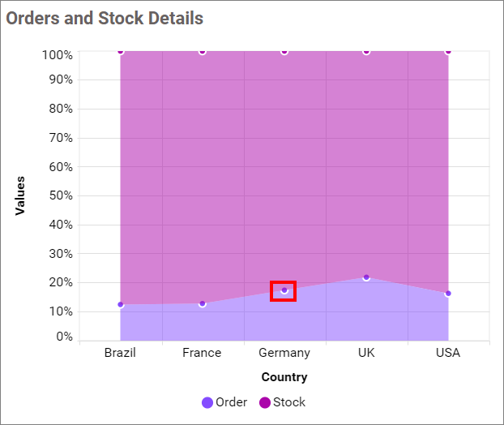Select the Order data point for UK
This screenshot has height=425, width=504.
(366, 277)
